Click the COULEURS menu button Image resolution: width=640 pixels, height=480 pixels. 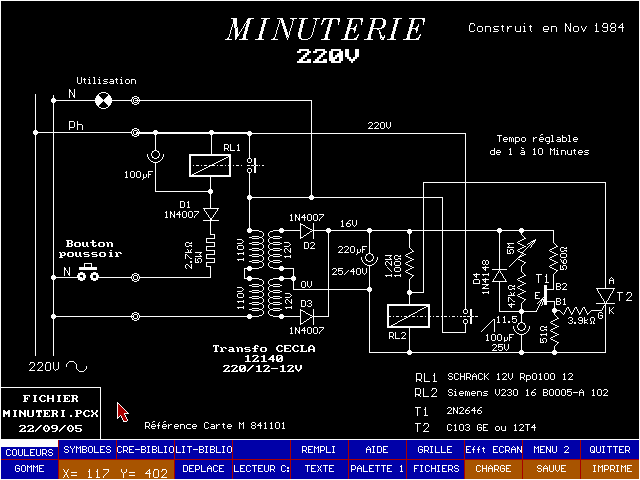[x=29, y=450]
